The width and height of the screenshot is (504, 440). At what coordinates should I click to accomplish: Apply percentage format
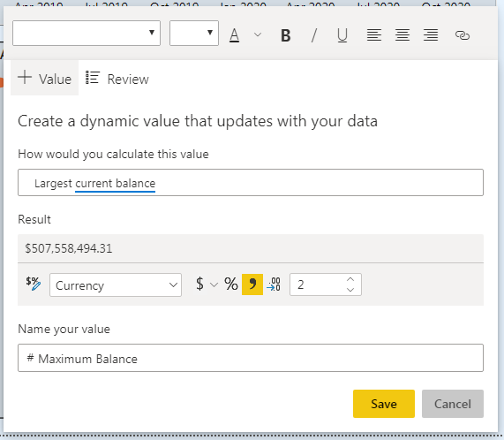(231, 284)
